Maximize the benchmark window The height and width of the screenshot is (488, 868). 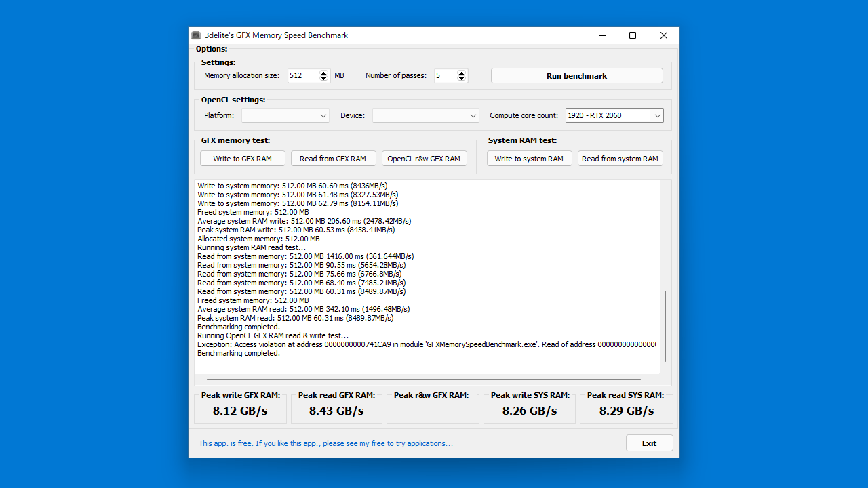[x=633, y=35]
